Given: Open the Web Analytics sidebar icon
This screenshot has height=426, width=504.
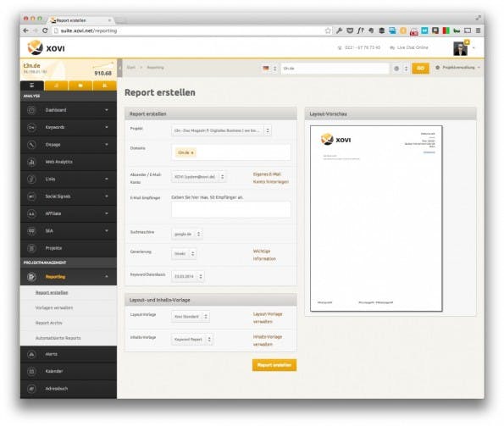Looking at the screenshot, I should click(x=31, y=162).
